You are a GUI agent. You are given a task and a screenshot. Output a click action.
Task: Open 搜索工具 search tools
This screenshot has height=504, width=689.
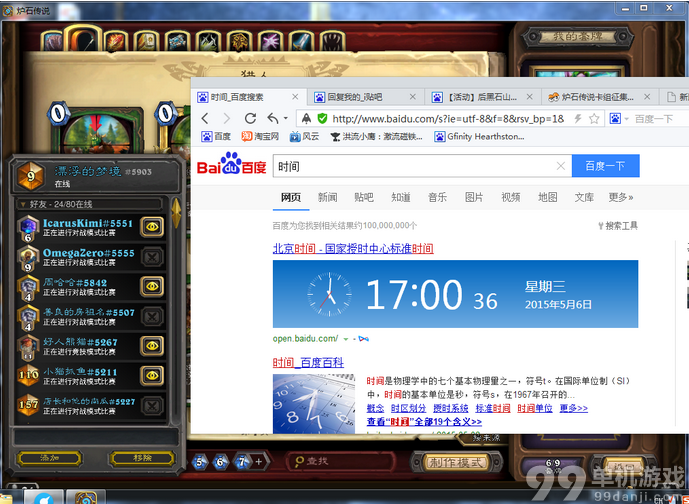click(x=618, y=226)
